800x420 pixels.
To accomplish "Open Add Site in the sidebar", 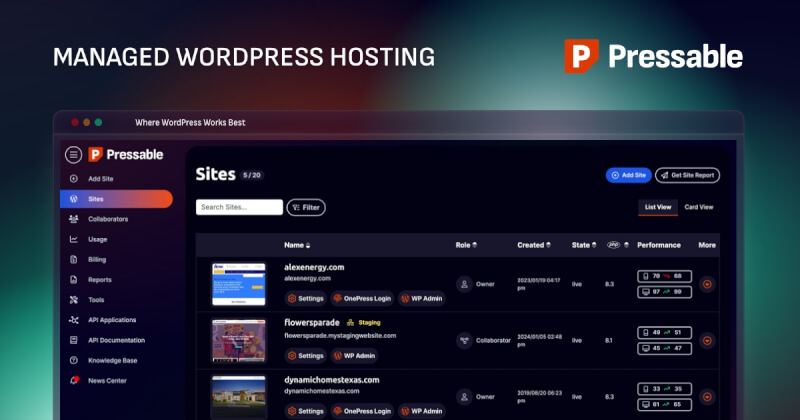I will [101, 179].
